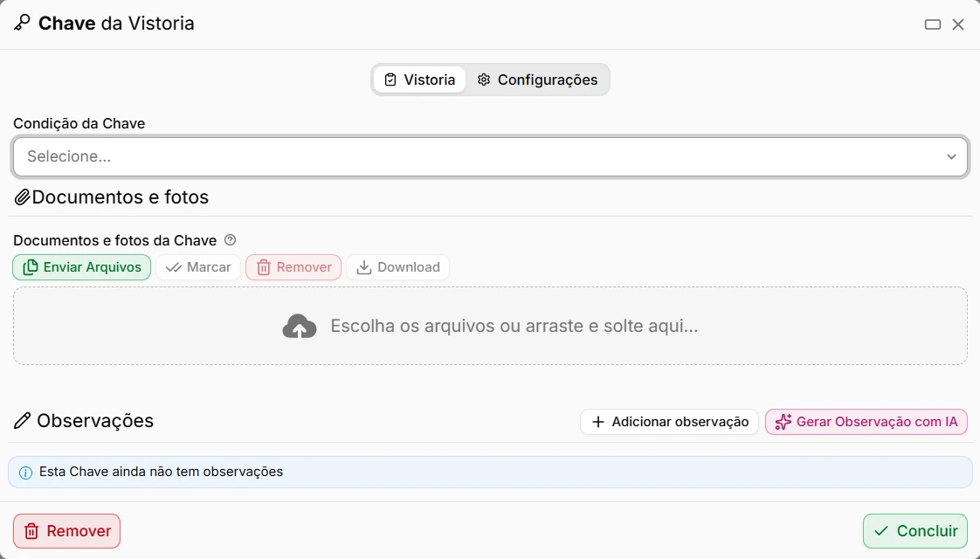Viewport: 980px width, 559px height.
Task: Click the 'Observações' heading text
Action: tap(95, 421)
